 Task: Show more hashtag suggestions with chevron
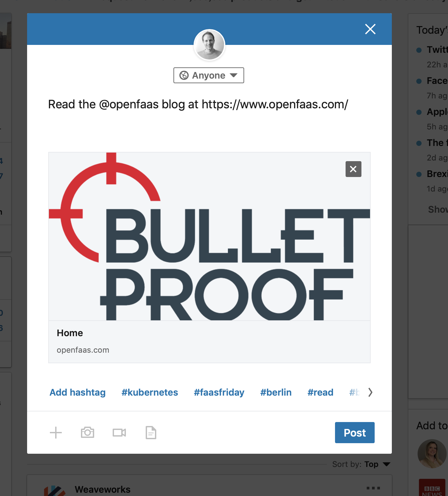[370, 392]
